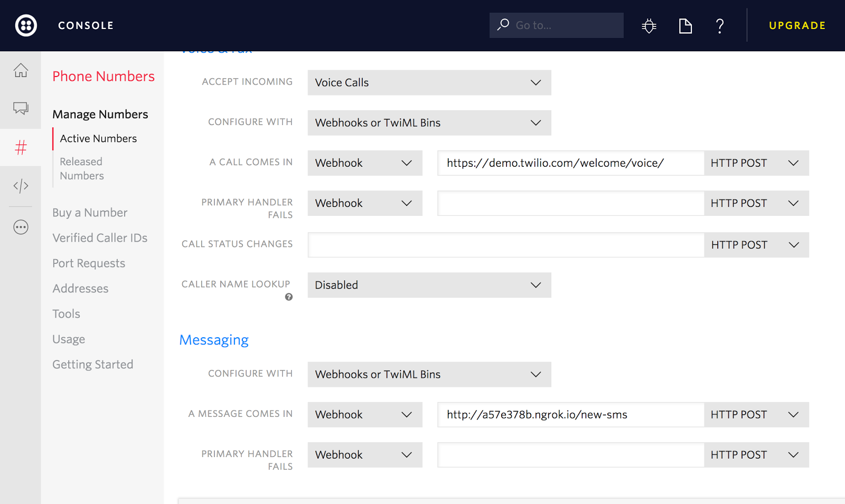The height and width of the screenshot is (504, 845).
Task: Open Usage in sidebar
Action: tap(69, 339)
